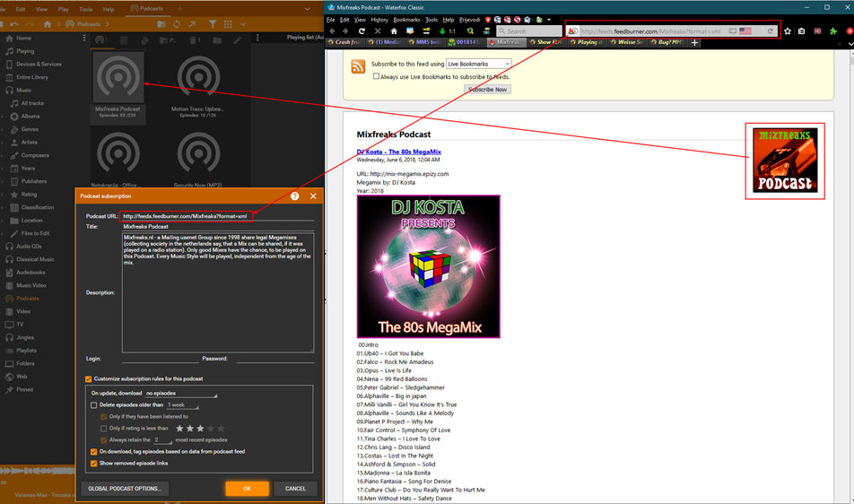Open the DJ Kosta 80s MegaMix link

398,152
